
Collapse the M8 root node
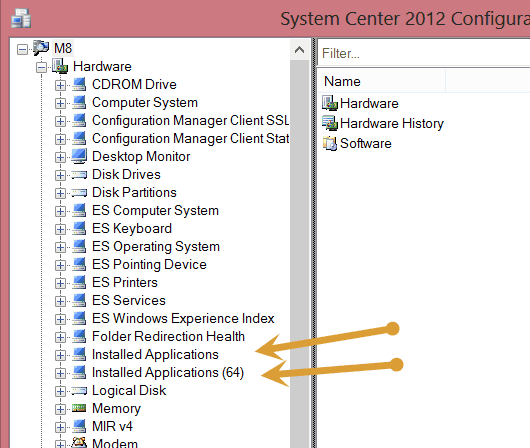[22, 49]
